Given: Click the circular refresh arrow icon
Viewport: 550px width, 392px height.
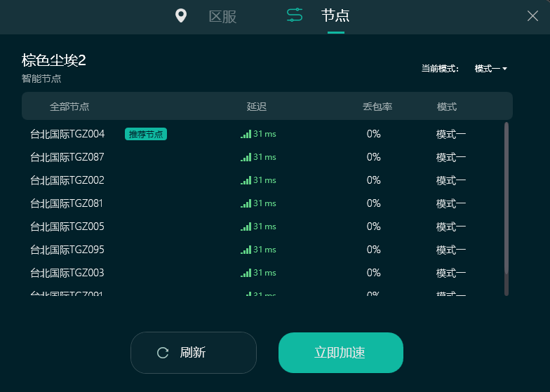Looking at the screenshot, I should [x=163, y=353].
